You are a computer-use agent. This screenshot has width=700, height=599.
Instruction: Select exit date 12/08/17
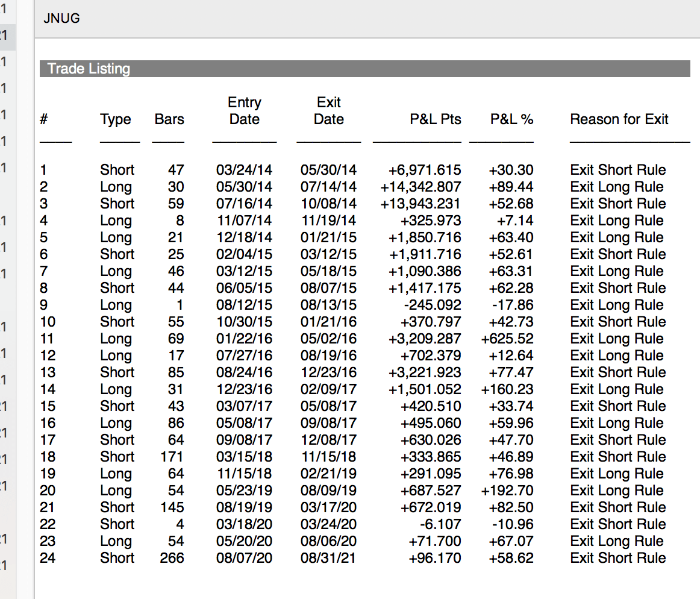[x=328, y=440]
